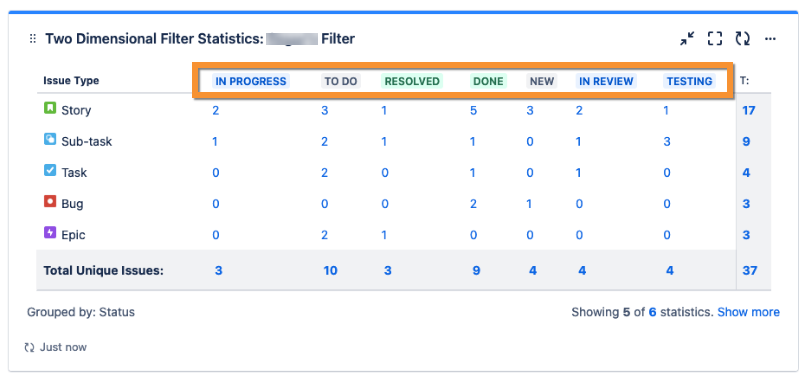Open Story NEW count 3

point(530,111)
